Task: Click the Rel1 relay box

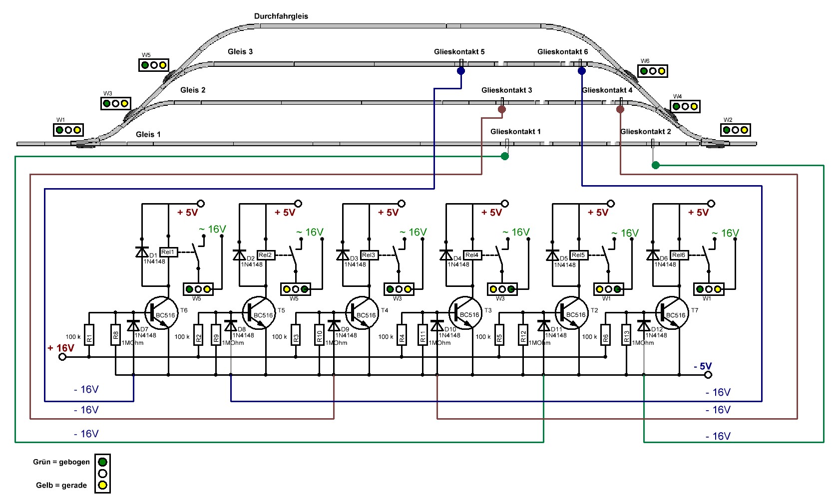Action: [168, 252]
